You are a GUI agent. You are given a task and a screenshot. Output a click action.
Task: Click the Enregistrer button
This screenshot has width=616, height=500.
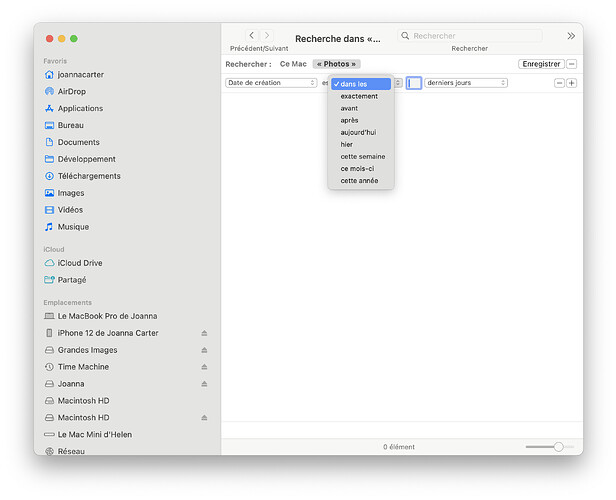point(541,64)
